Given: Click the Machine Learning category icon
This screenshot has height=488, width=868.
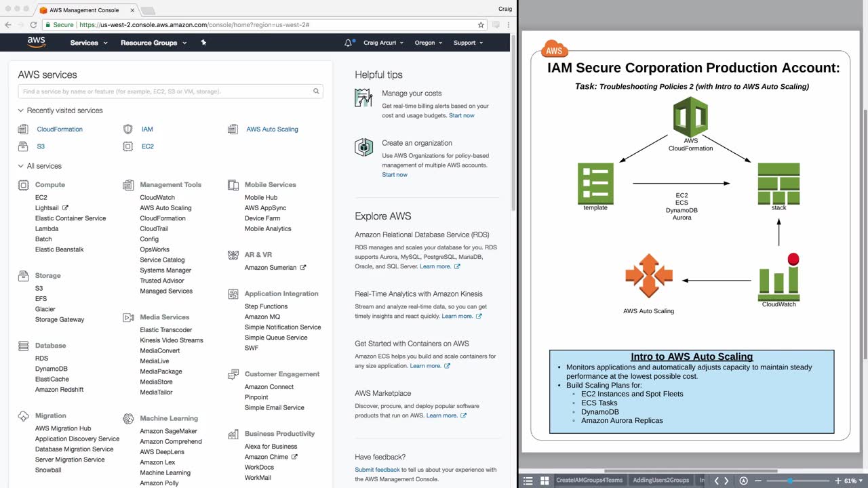Looking at the screenshot, I should click(x=128, y=419).
